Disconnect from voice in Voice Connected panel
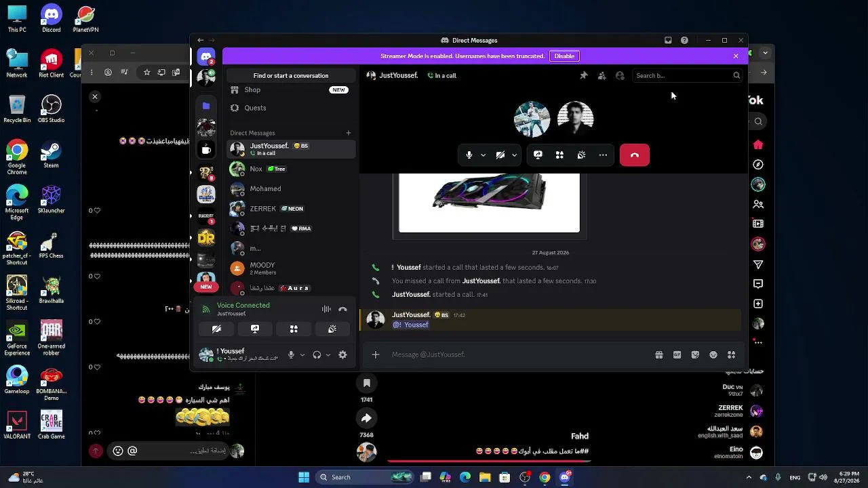This screenshot has width=868, height=488. (342, 309)
